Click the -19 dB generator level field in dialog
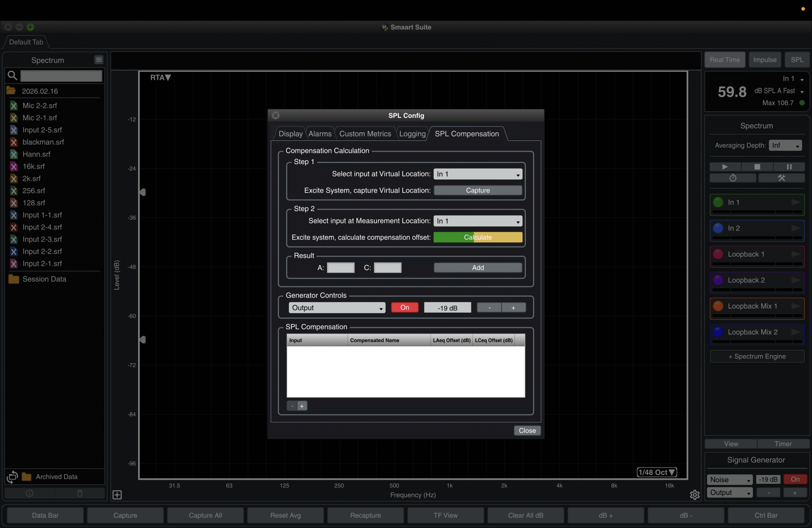This screenshot has width=812, height=528. pyautogui.click(x=447, y=308)
